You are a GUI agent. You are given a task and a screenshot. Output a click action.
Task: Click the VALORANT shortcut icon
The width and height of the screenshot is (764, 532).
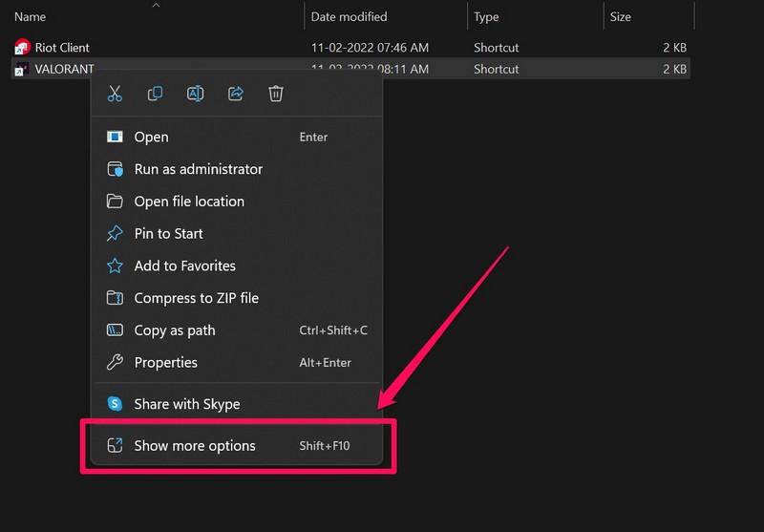coord(23,69)
